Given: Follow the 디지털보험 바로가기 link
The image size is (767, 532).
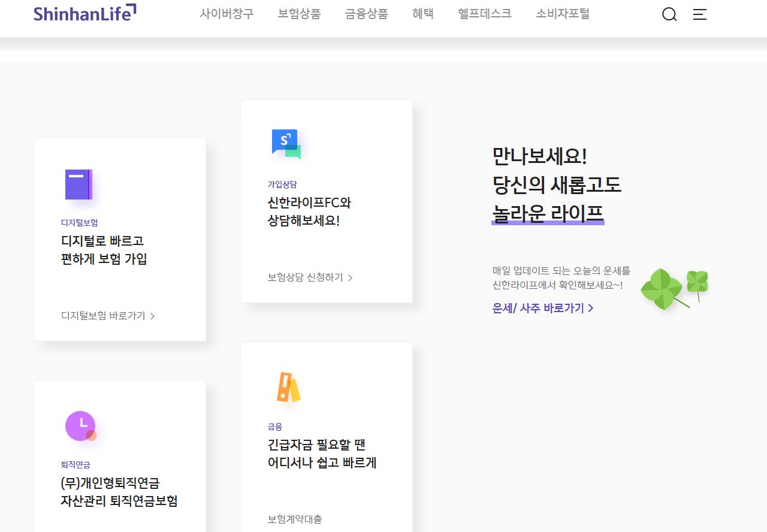Looking at the screenshot, I should coord(108,316).
